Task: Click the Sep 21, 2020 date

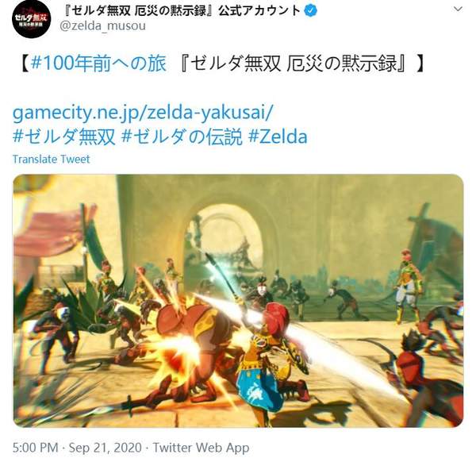Action: [x=105, y=448]
